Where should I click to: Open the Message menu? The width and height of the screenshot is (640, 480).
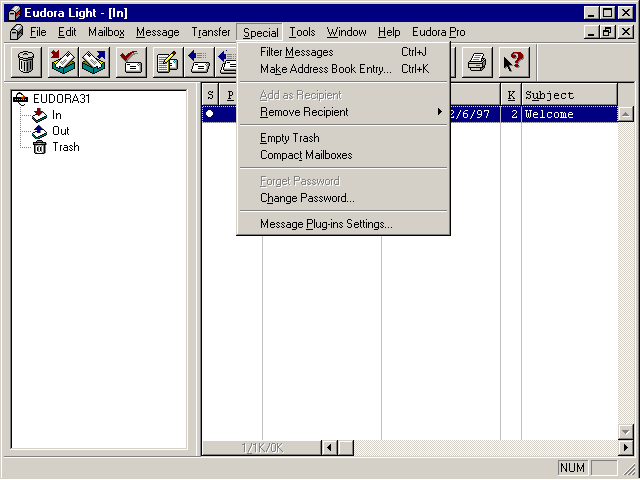(x=158, y=32)
